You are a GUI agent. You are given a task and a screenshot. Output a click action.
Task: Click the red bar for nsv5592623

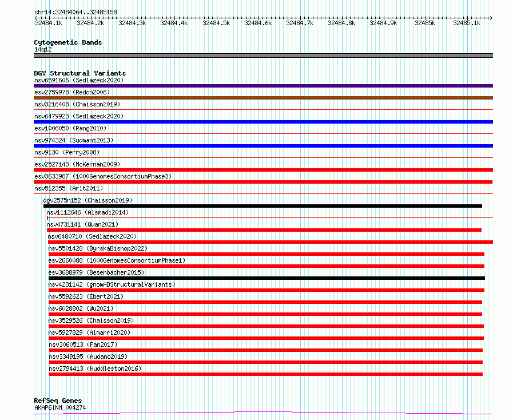click(x=265, y=302)
